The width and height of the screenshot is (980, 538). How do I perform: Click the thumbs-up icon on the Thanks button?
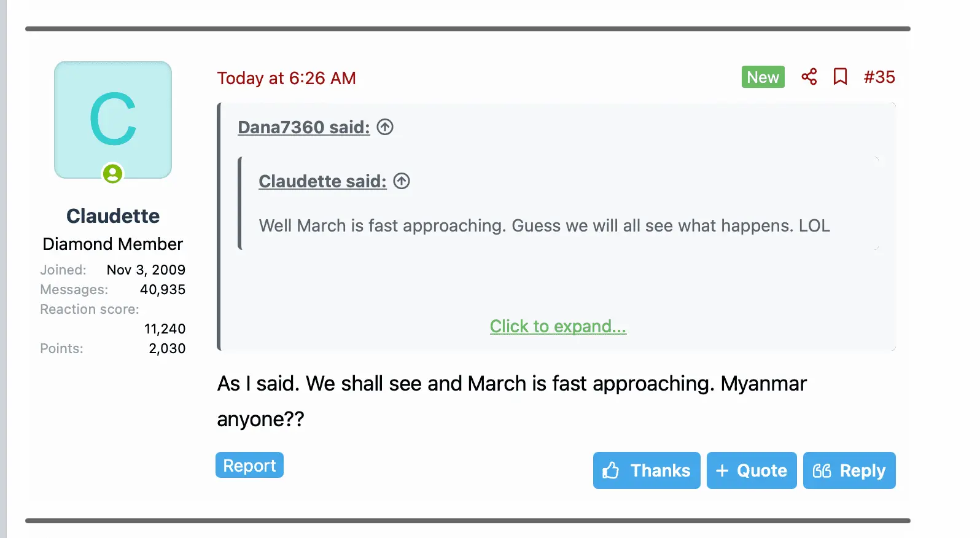[x=610, y=470]
